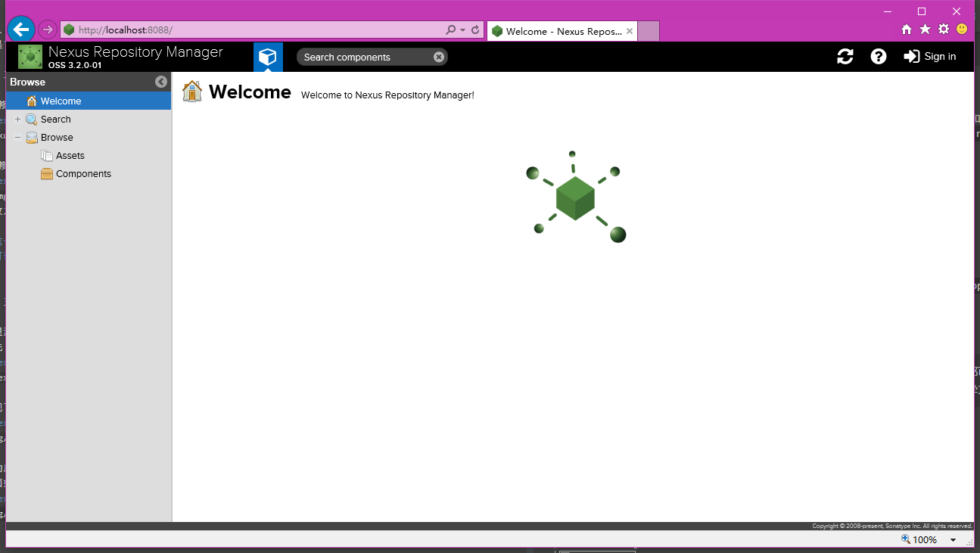Open Assets in the sidebar
980x553 pixels.
pos(70,156)
